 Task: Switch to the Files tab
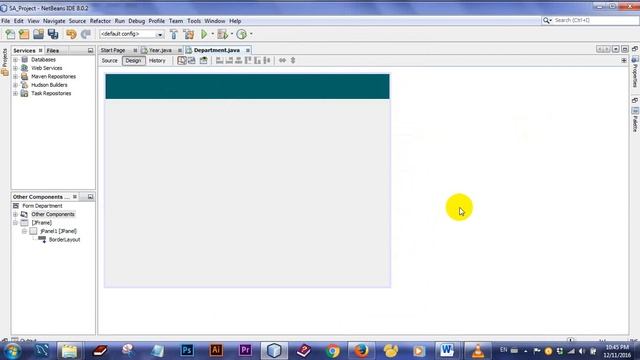[53, 51]
